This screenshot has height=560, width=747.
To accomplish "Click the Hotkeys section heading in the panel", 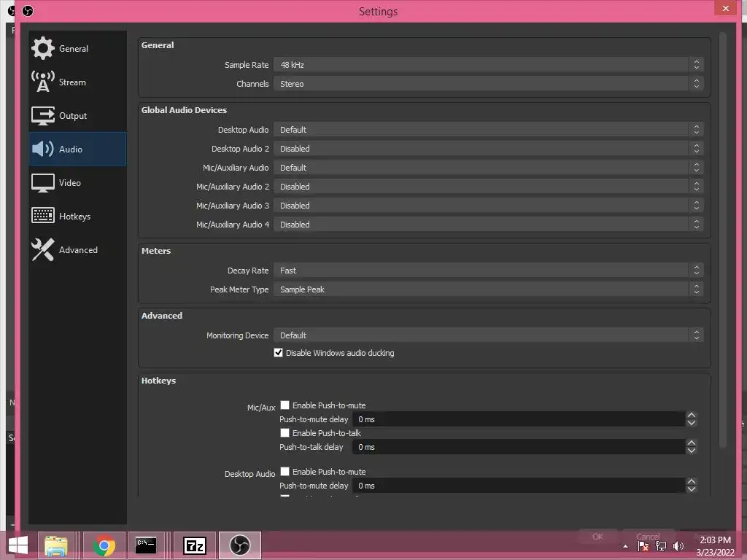I will click(158, 381).
